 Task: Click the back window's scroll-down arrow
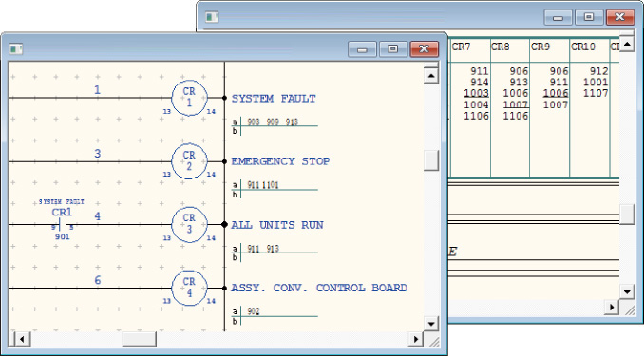coord(627,292)
